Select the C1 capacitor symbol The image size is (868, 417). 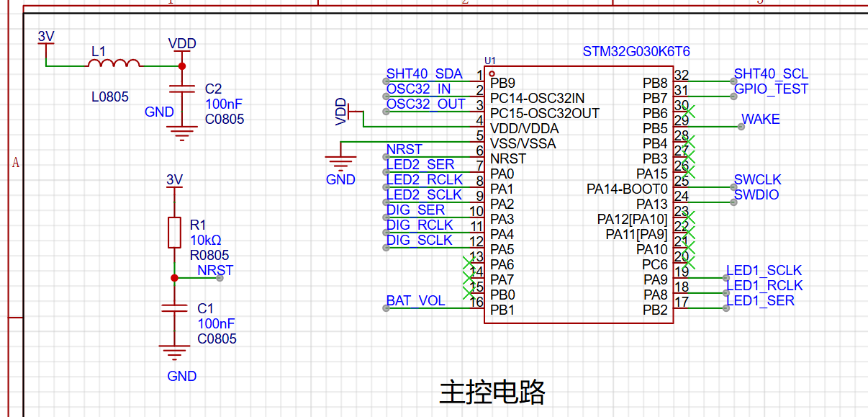pyautogui.click(x=174, y=308)
